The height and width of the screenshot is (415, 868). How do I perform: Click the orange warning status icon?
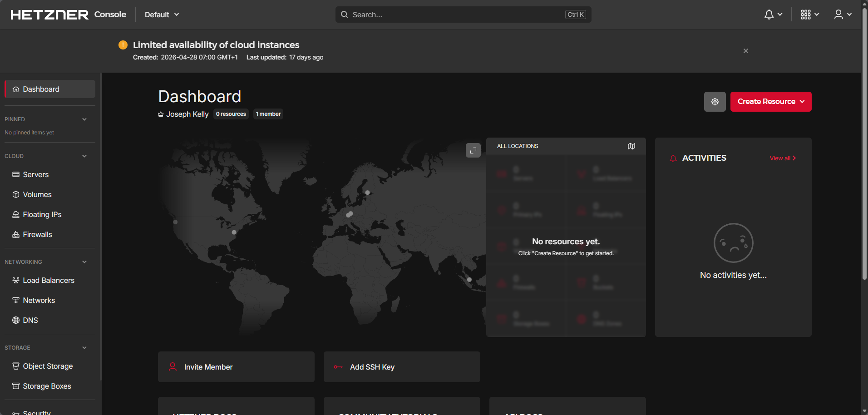[123, 44]
